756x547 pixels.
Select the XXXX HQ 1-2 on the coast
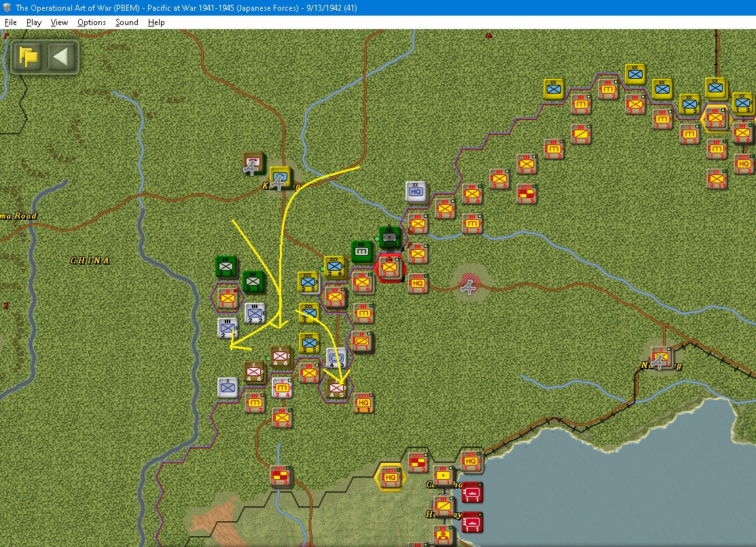coord(471,461)
